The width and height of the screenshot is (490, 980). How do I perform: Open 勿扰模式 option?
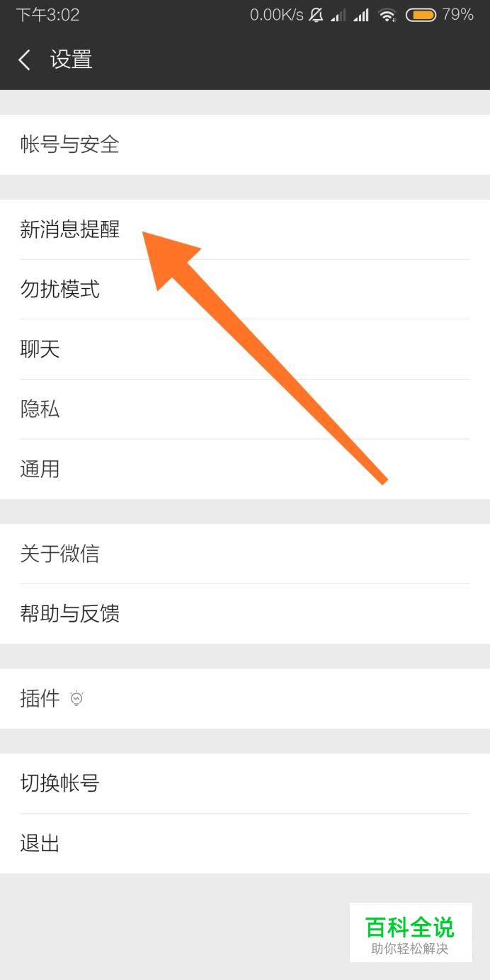coord(245,289)
